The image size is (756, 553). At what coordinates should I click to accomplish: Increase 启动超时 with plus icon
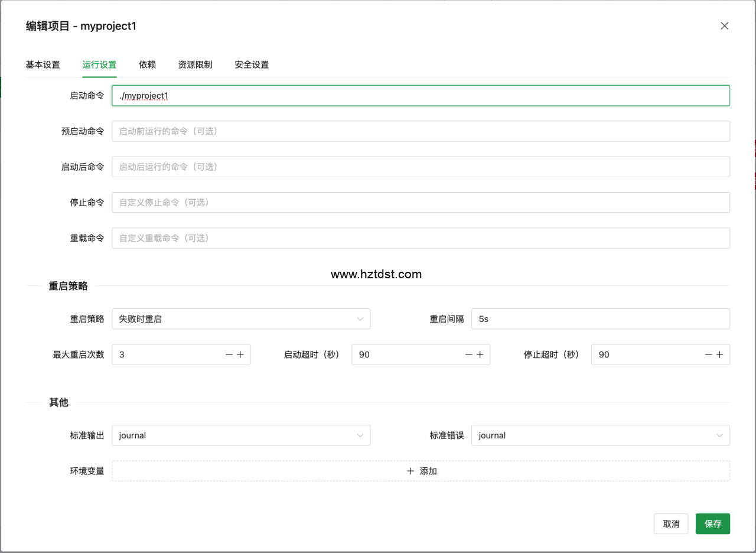[480, 354]
